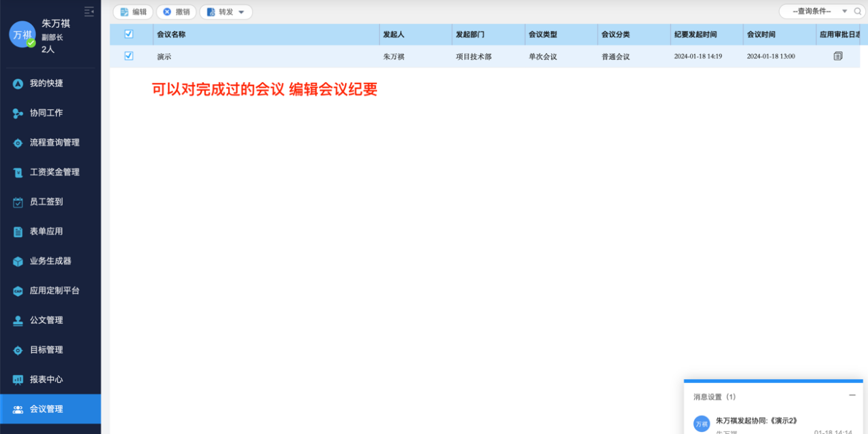Uncheck the 演示 meeting row checkbox
Viewport: 868px width, 434px height.
[x=129, y=56]
